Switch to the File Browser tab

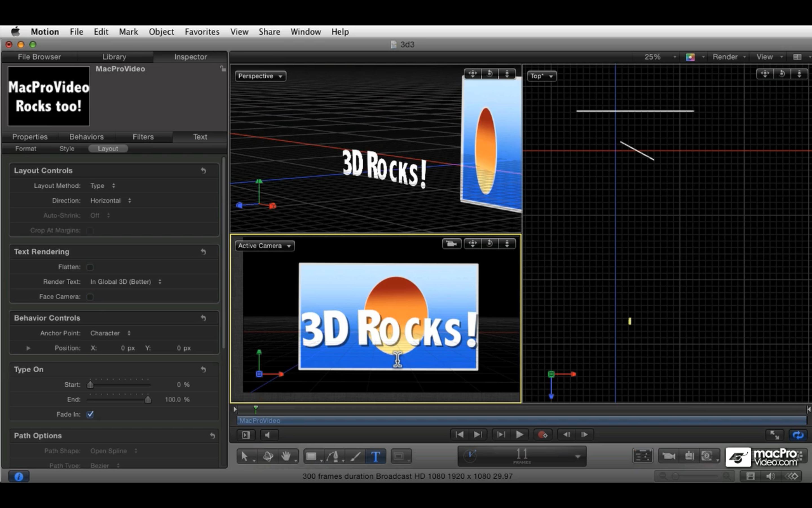pyautogui.click(x=39, y=57)
